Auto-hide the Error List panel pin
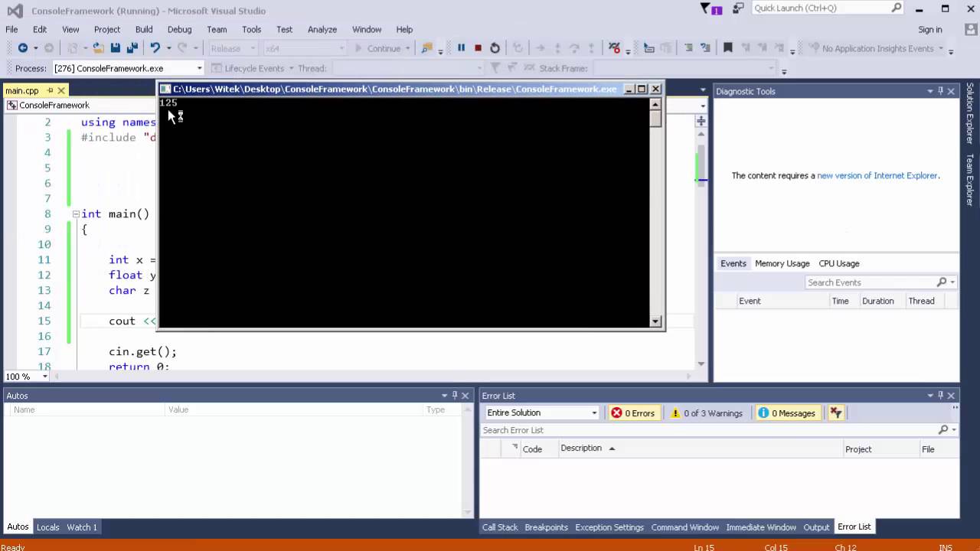This screenshot has width=980, height=551. tap(940, 396)
